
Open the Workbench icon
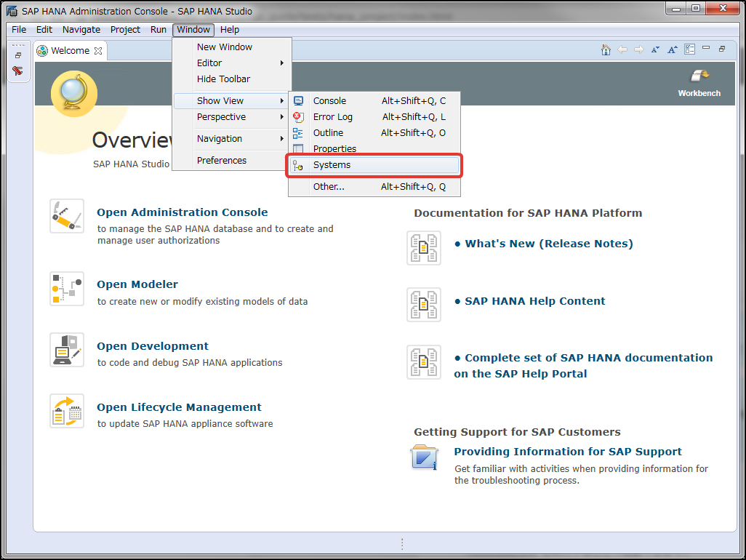(x=699, y=83)
